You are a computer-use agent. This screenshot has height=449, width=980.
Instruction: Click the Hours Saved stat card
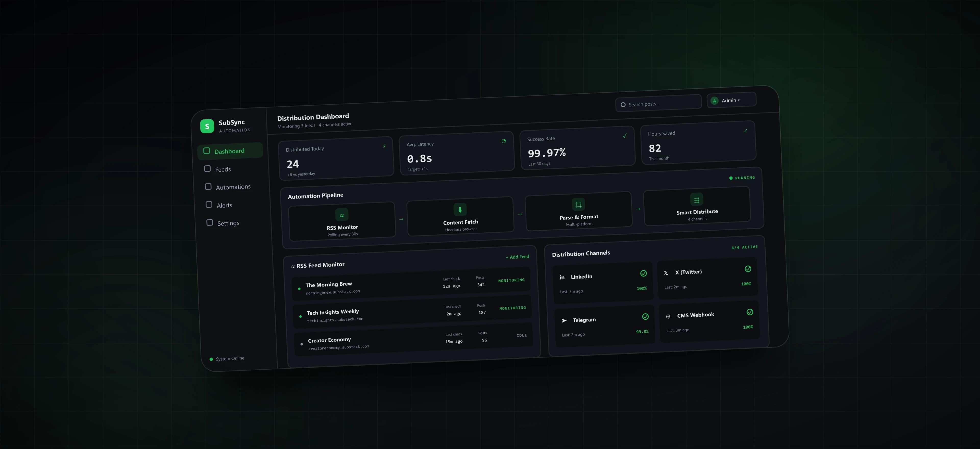tap(698, 143)
